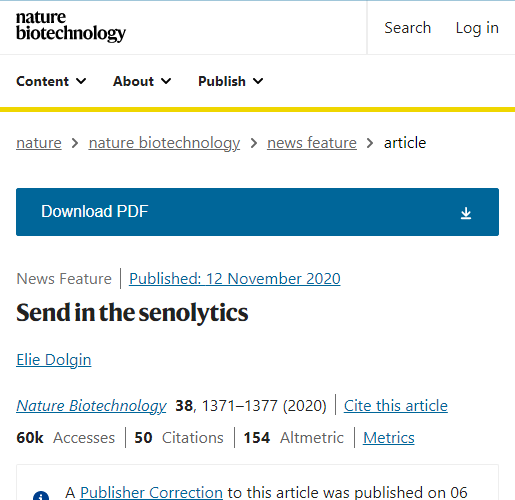Expand the Publish menu chevron
The height and width of the screenshot is (500, 515).
pos(258,81)
